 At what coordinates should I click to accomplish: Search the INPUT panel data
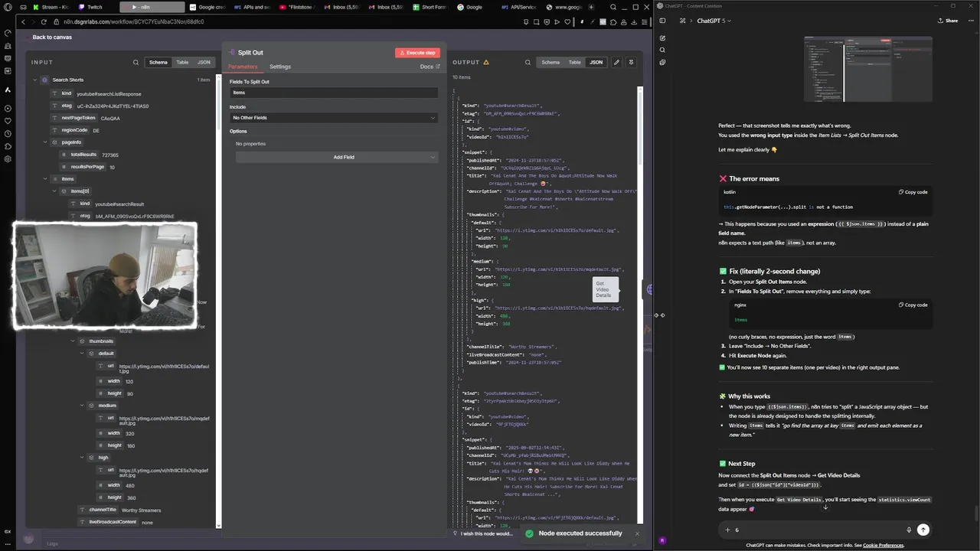pyautogui.click(x=136, y=63)
